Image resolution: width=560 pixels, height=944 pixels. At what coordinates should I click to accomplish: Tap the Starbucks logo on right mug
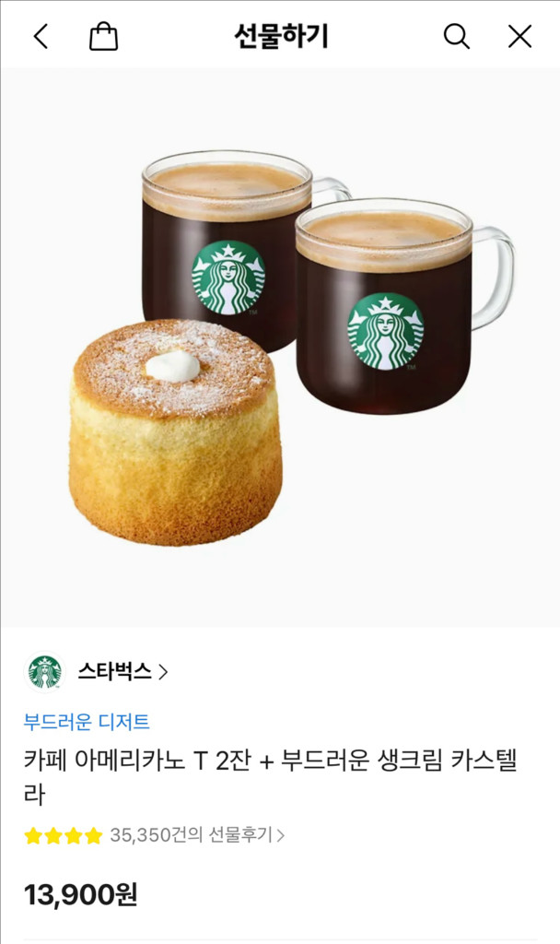tap(386, 331)
